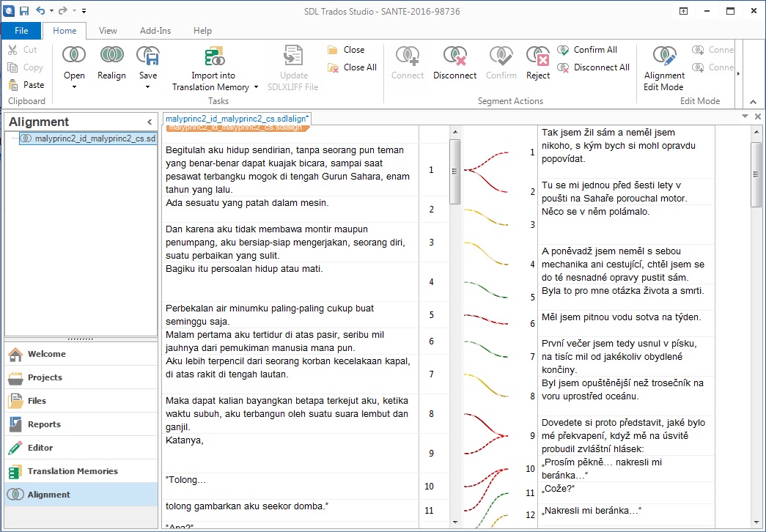Select target segment 'Měl jsem pitnou vodu sotva na týden.'

coord(626,323)
